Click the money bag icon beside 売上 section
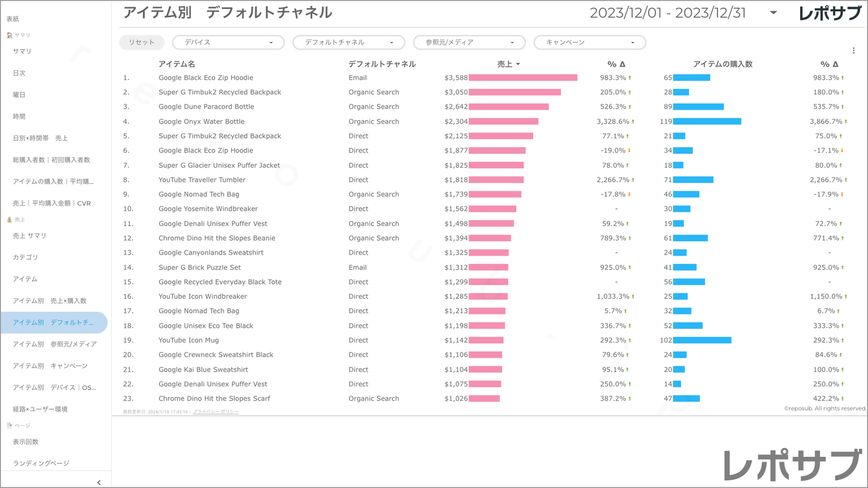The height and width of the screenshot is (488, 868). pos(9,220)
